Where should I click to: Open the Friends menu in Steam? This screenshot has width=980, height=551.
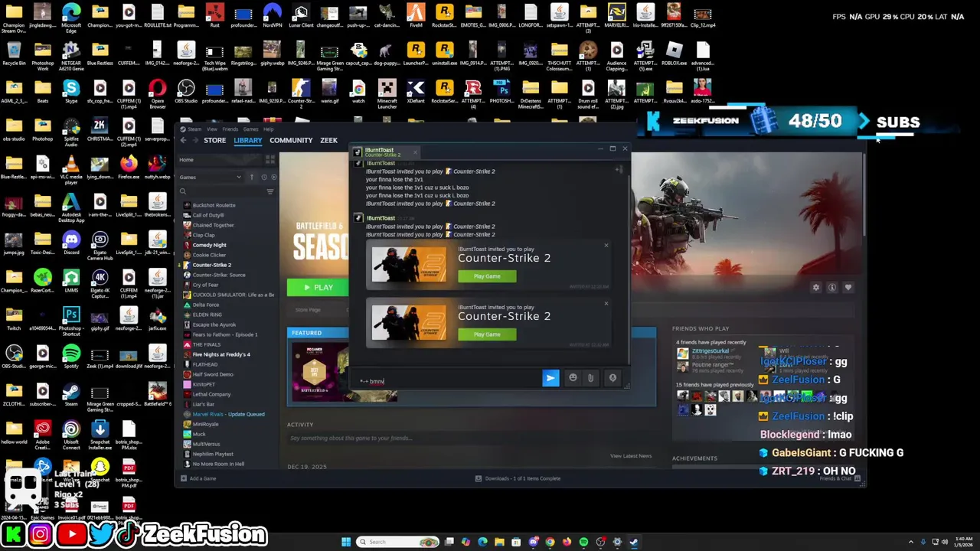click(x=230, y=129)
